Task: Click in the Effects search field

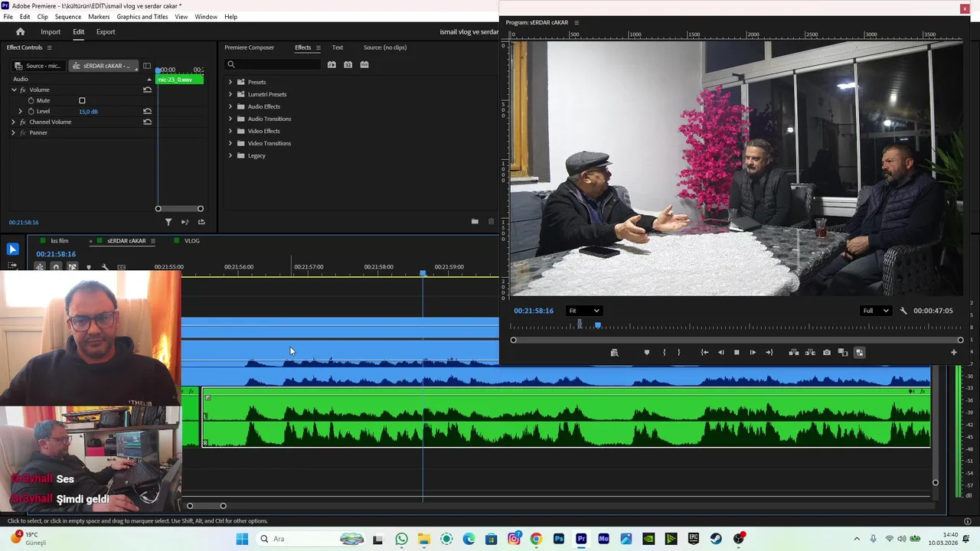Action: 273,64
